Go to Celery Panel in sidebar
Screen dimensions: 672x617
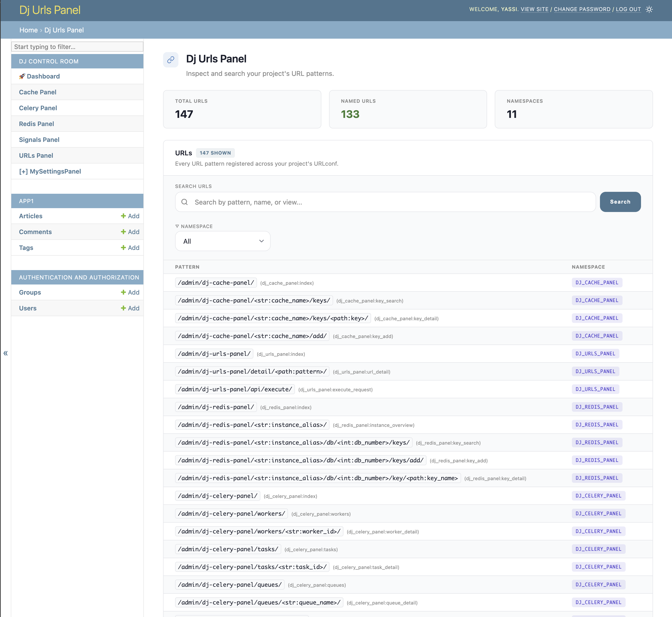[x=38, y=108]
